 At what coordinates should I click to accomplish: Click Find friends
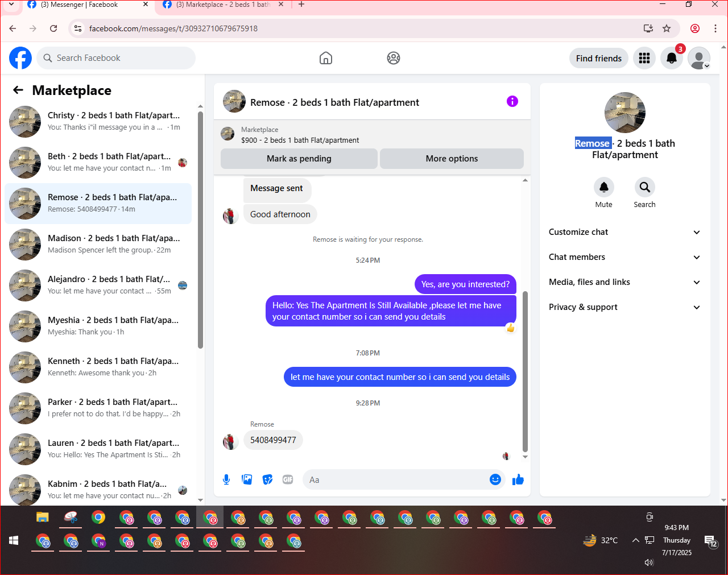click(599, 58)
